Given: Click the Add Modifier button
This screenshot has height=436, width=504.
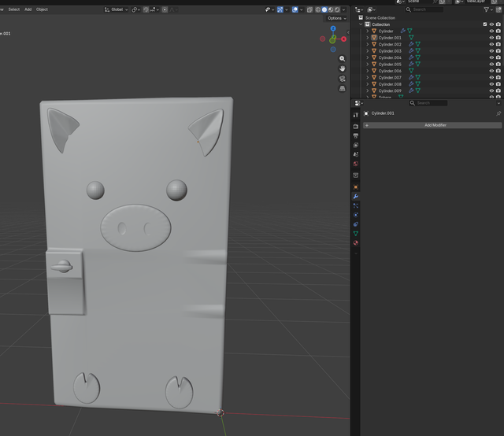Looking at the screenshot, I should pyautogui.click(x=432, y=125).
